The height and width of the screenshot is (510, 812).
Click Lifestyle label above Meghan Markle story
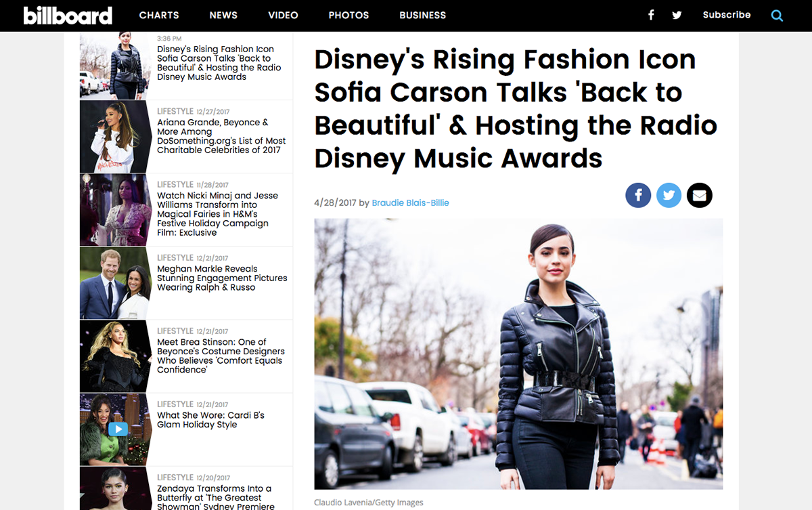click(x=175, y=257)
